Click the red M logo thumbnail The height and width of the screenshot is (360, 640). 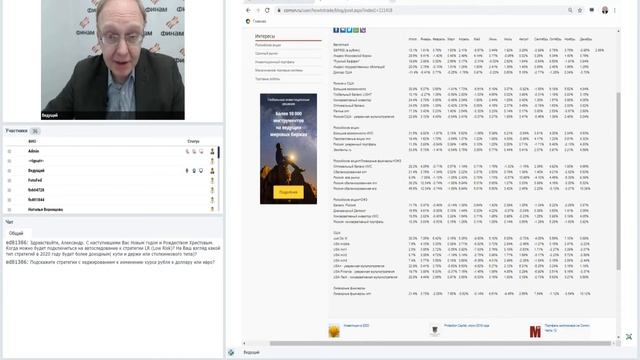pyautogui.click(x=535, y=331)
